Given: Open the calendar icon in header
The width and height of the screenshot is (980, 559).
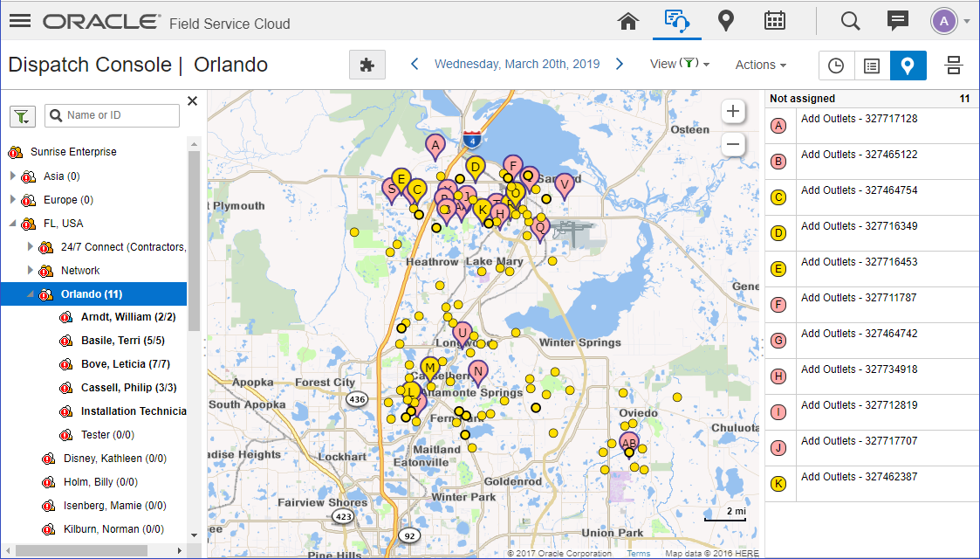Looking at the screenshot, I should (x=774, y=21).
